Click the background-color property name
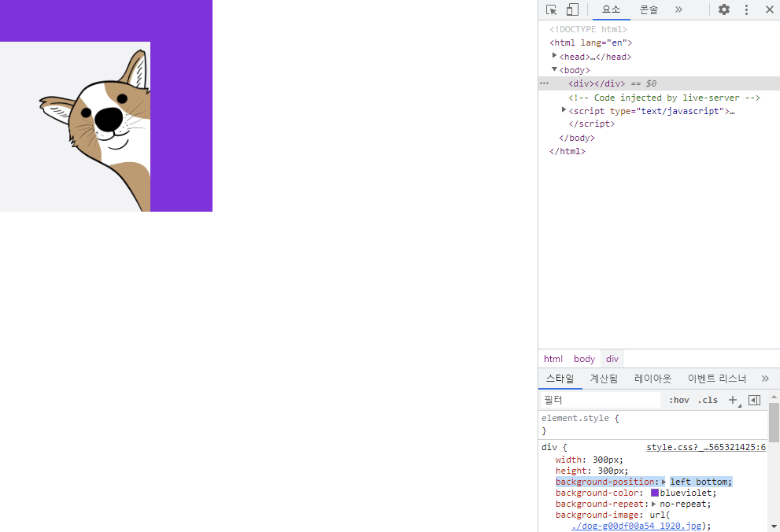Screen dimensions: 780x532 point(597,493)
